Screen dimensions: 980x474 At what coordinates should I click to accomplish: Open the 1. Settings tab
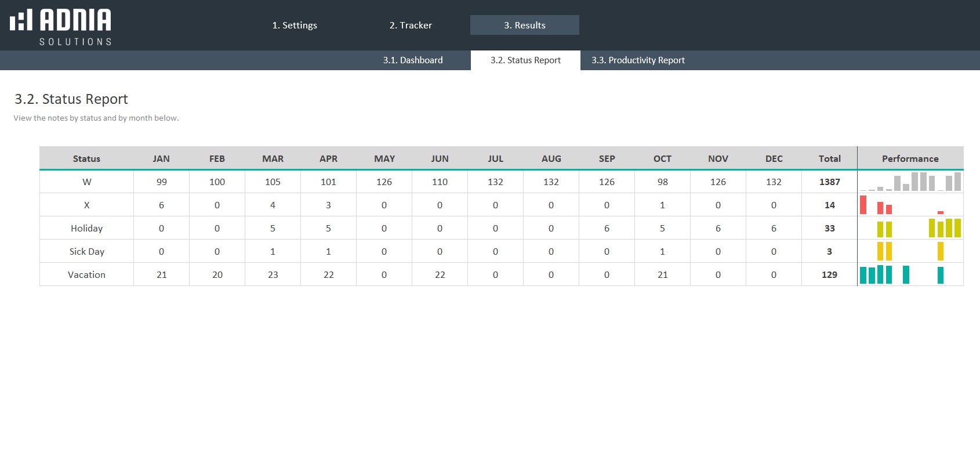pyautogui.click(x=295, y=25)
